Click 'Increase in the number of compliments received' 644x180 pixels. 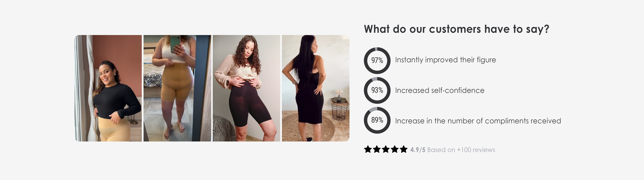478,121
